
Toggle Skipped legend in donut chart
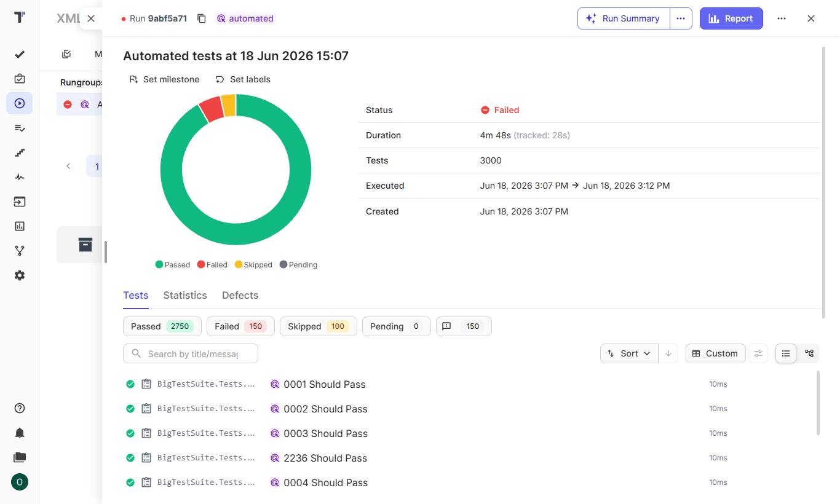point(253,264)
